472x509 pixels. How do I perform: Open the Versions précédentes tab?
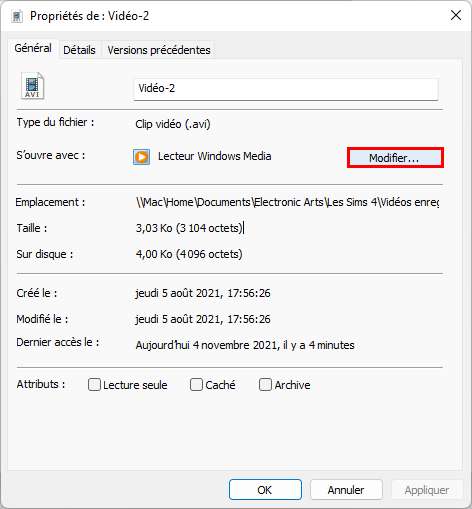pyautogui.click(x=159, y=50)
